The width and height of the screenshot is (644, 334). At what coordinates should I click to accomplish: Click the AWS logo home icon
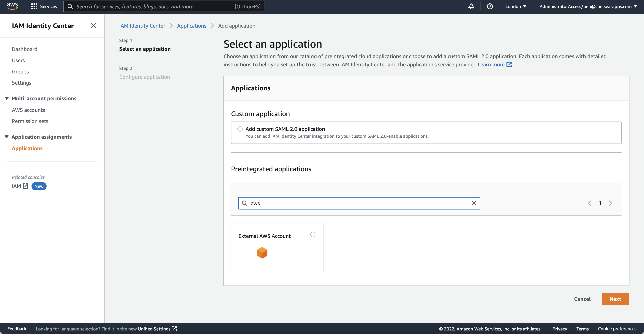click(12, 6)
